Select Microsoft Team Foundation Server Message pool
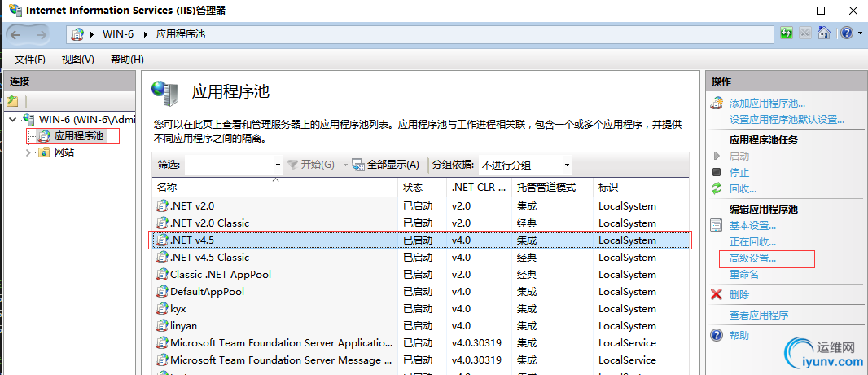868x375 pixels. 283,360
